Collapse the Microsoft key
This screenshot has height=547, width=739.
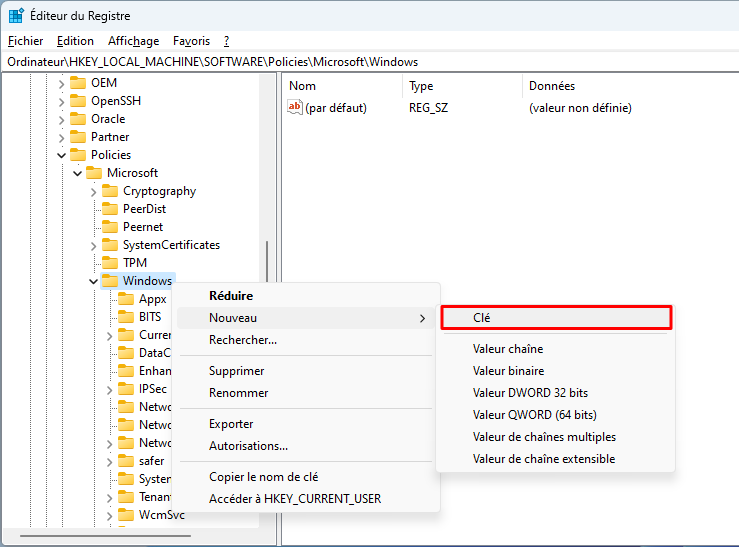point(77,173)
